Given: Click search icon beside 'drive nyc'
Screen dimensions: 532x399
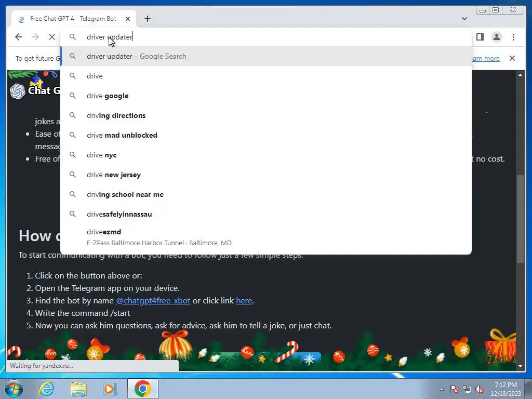Looking at the screenshot, I should (x=73, y=155).
